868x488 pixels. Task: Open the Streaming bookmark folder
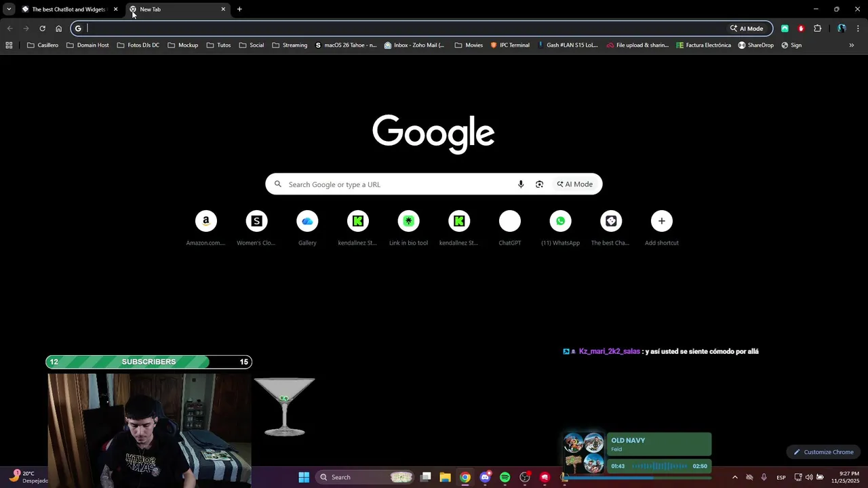(x=290, y=45)
